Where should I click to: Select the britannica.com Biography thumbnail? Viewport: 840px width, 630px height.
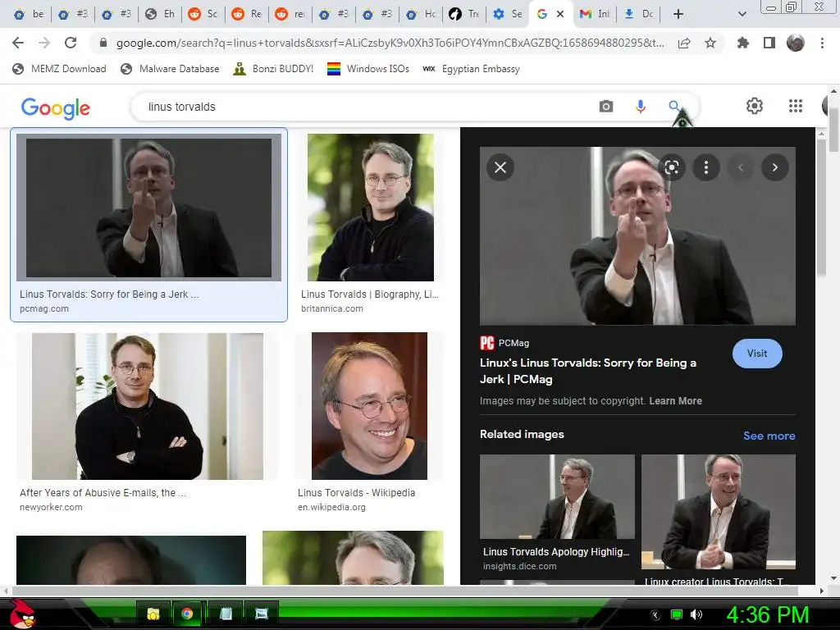pyautogui.click(x=370, y=208)
